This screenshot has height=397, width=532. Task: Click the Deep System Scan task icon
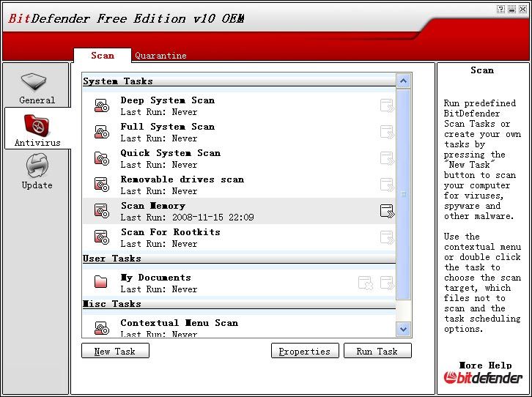pos(101,105)
